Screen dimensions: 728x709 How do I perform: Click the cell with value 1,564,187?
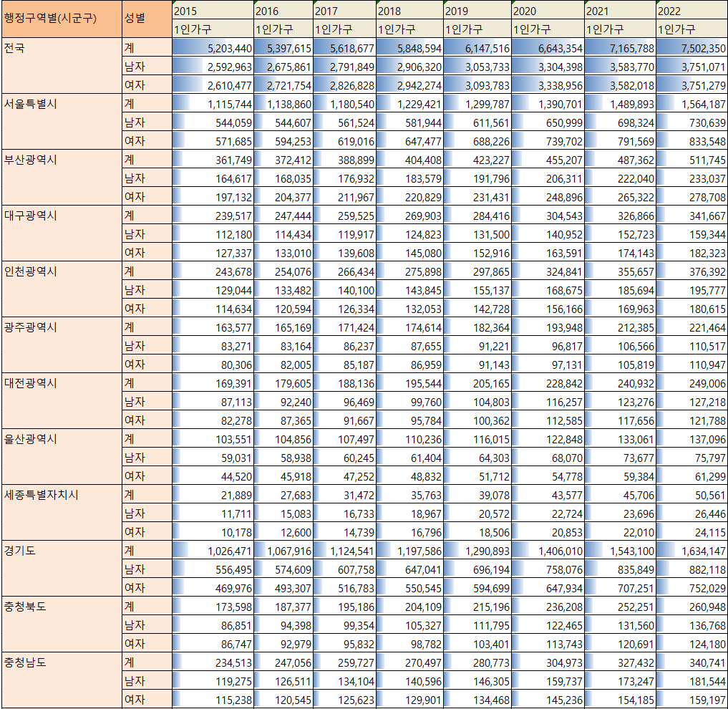pyautogui.click(x=691, y=103)
